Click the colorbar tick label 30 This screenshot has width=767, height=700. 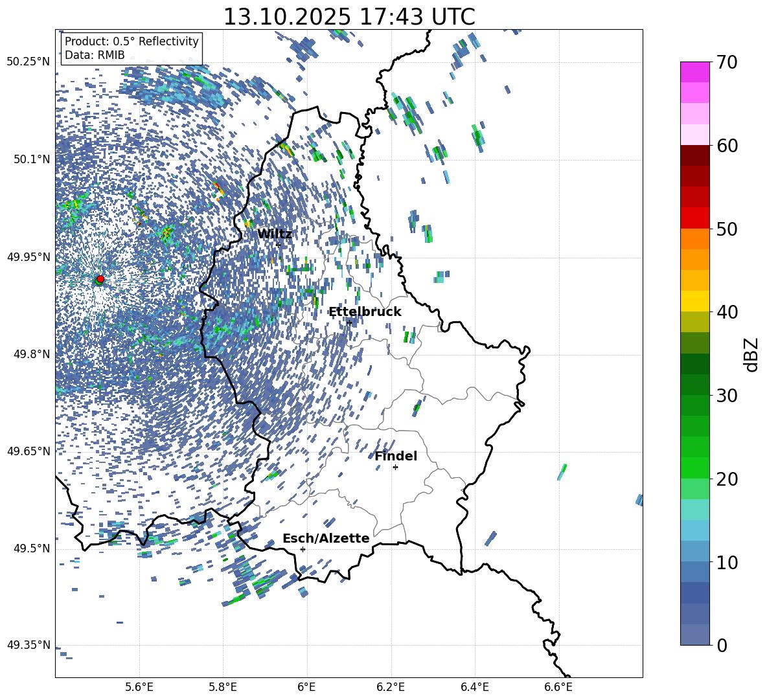727,396
